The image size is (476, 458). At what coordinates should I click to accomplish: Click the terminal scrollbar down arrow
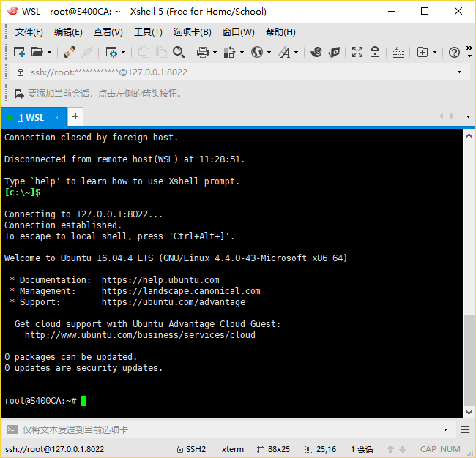click(x=469, y=413)
